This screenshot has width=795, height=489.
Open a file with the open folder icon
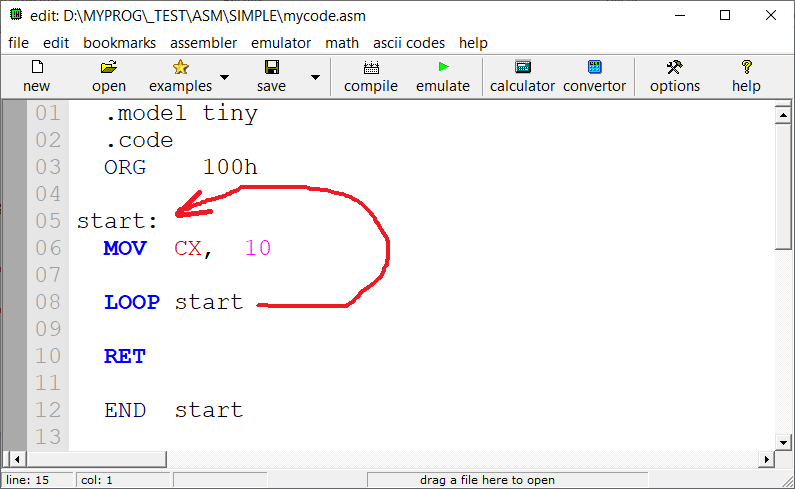(x=109, y=67)
